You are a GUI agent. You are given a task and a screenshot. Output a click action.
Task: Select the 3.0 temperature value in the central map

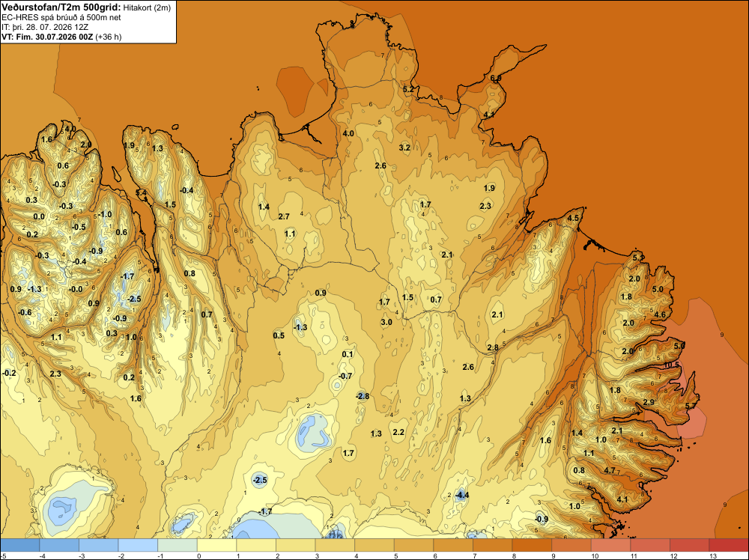point(386,322)
